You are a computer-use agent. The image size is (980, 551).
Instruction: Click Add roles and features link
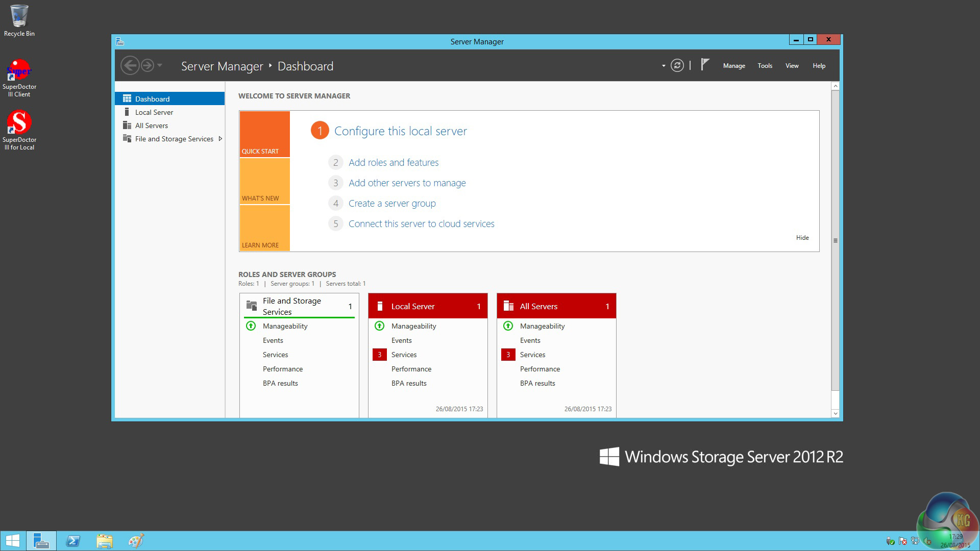click(x=393, y=162)
